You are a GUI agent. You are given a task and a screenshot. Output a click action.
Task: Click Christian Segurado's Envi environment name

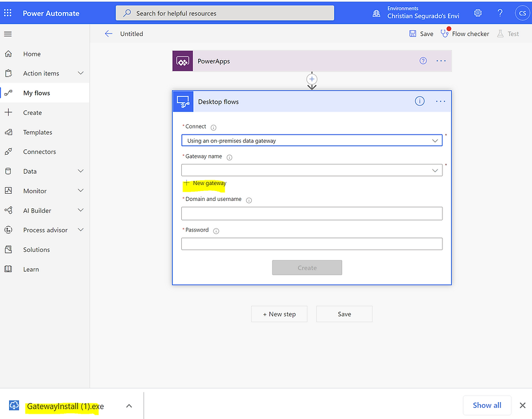click(x=423, y=16)
